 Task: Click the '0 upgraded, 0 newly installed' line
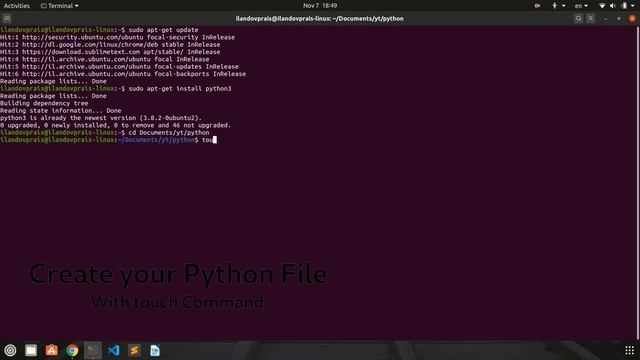tap(116, 125)
